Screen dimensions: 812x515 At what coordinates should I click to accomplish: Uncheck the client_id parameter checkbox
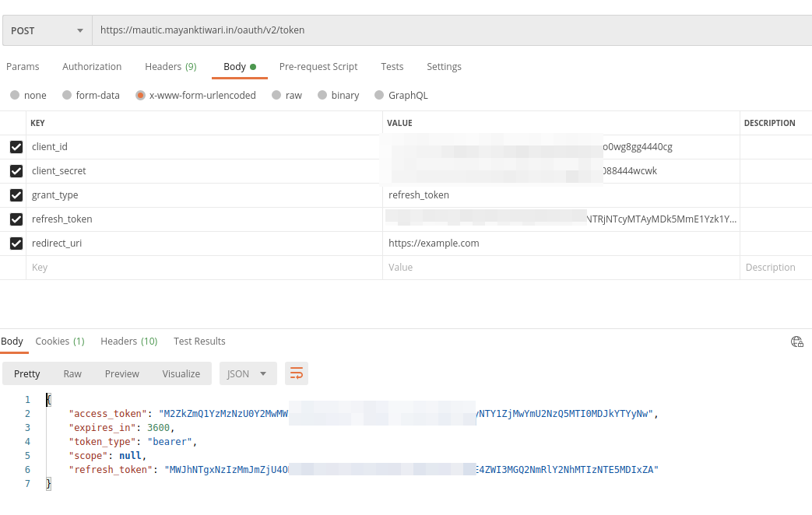[x=16, y=147]
